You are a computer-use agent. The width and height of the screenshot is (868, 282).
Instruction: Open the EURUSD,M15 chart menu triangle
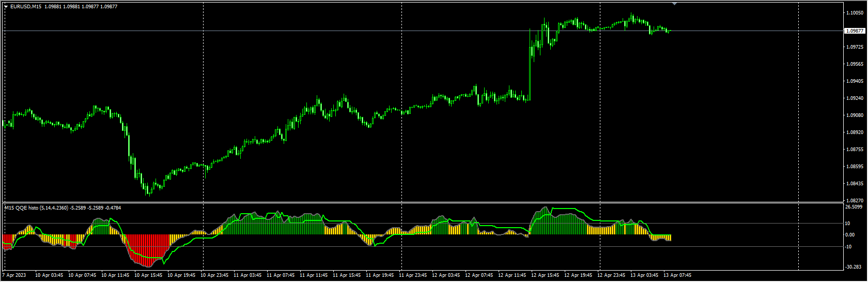coord(6,7)
